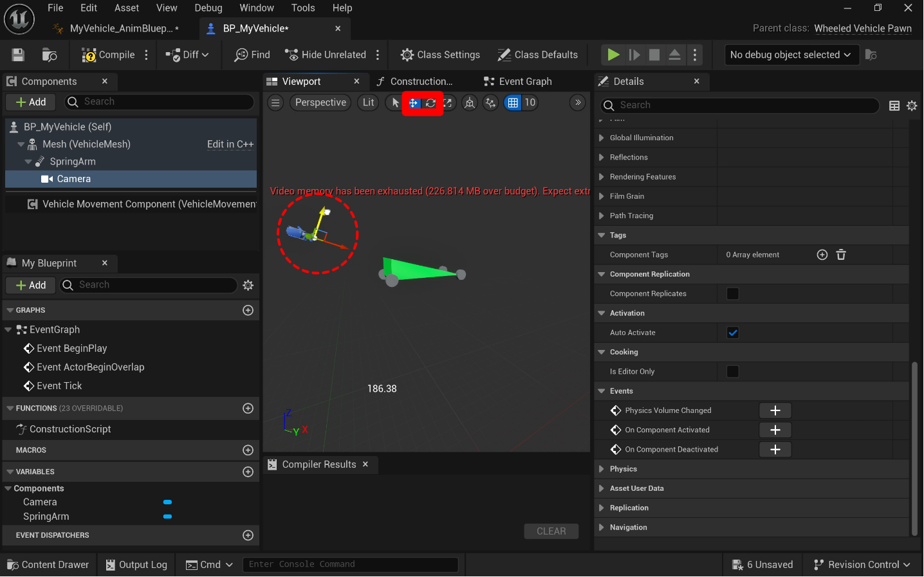The width and height of the screenshot is (924, 577).
Task: Click the debug object select icon
Action: (871, 55)
